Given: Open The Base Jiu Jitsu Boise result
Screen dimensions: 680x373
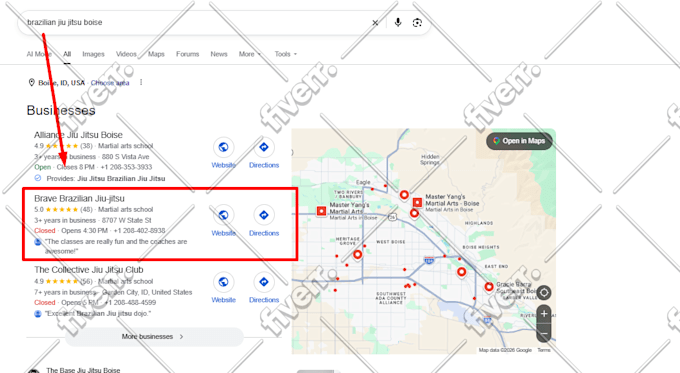Looking at the screenshot, I should pyautogui.click(x=83, y=370).
